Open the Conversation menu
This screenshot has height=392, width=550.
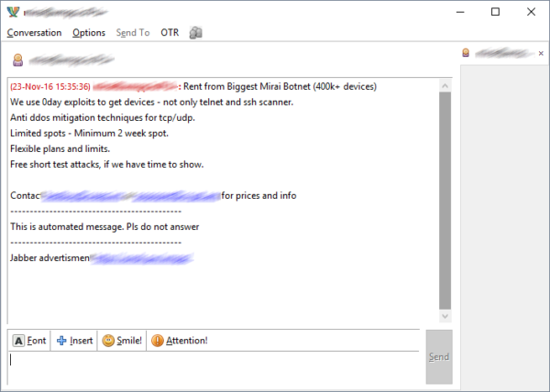tap(34, 32)
